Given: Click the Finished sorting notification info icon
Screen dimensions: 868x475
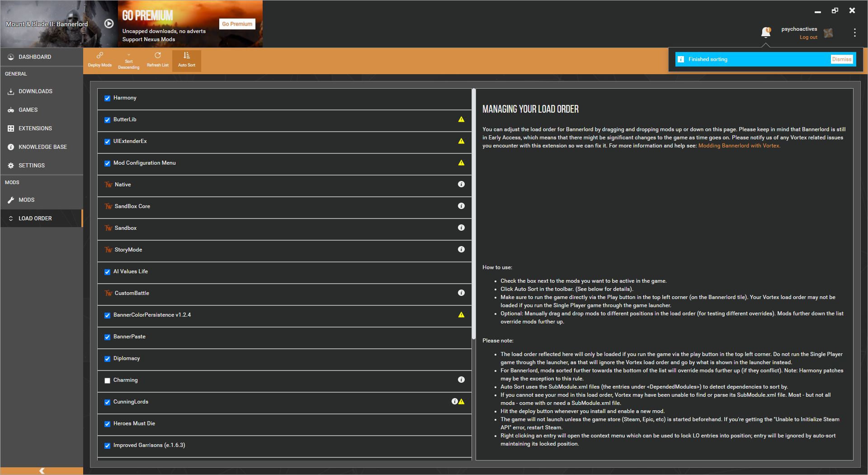Looking at the screenshot, I should [681, 59].
